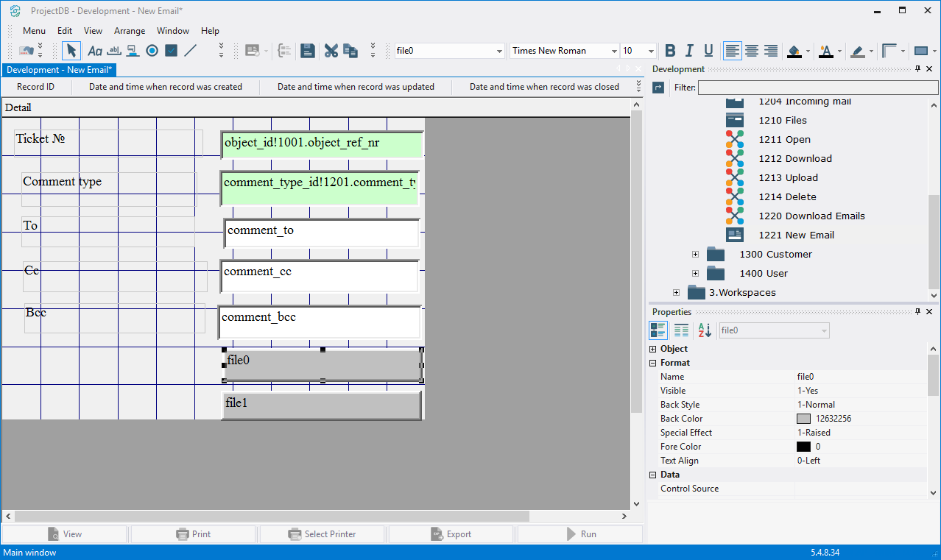Screen dimensions: 941x560
Task: Expand the 1300 Customer folder
Action: coord(695,254)
